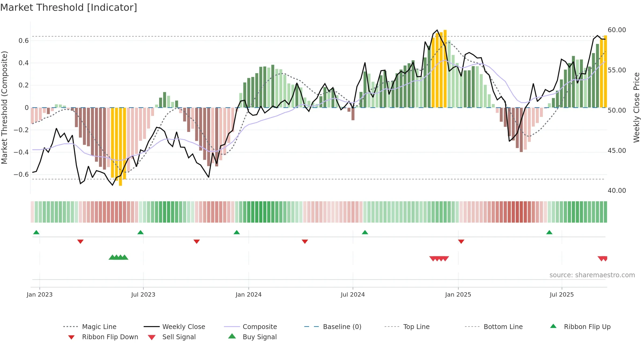Toggle the Weekly Close legend entry
Screen dimensions: 644x362
(x=174, y=327)
